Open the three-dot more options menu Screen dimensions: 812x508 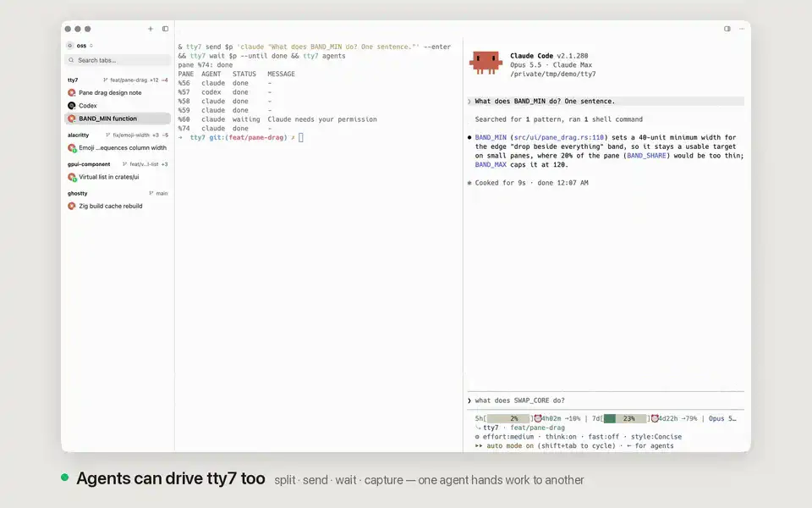click(742, 29)
